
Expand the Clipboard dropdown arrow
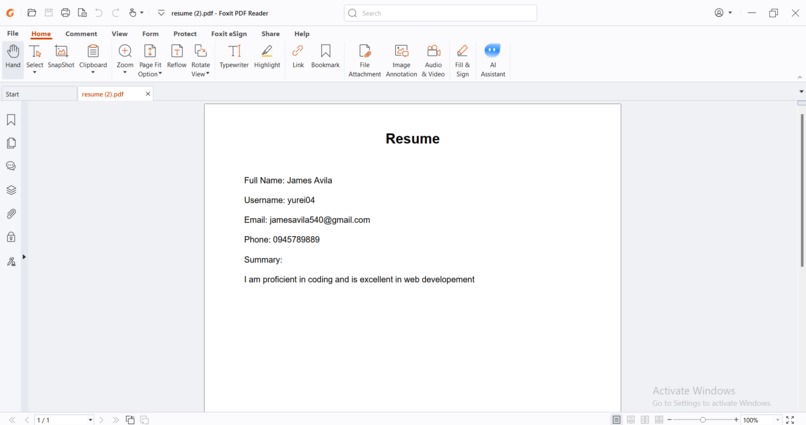(93, 72)
